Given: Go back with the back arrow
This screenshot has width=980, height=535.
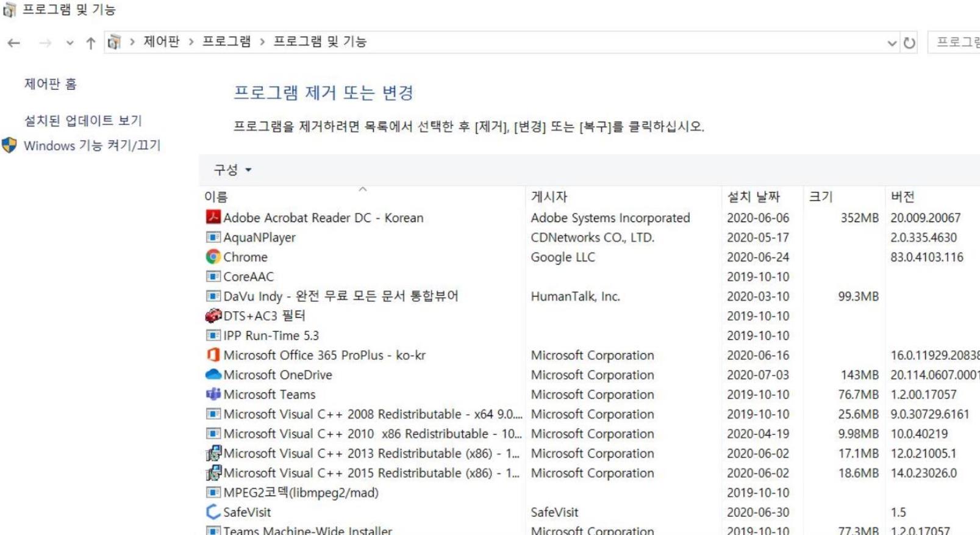Looking at the screenshot, I should click(14, 43).
